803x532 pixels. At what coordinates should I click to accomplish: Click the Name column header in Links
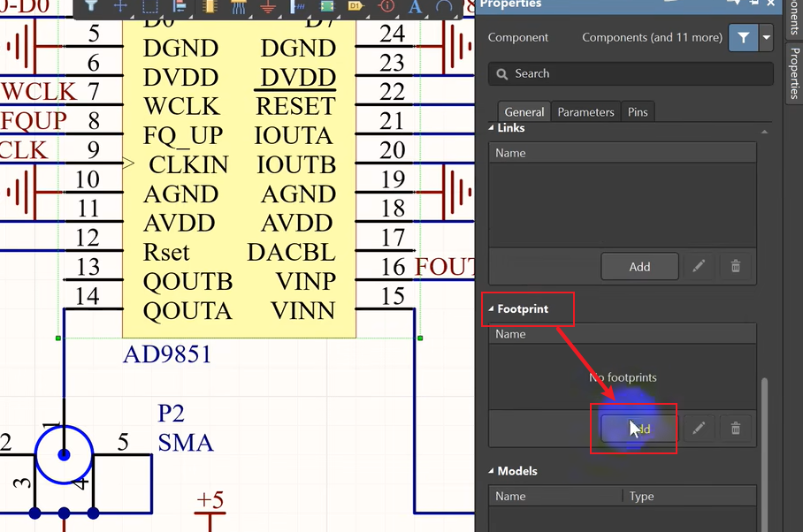623,153
